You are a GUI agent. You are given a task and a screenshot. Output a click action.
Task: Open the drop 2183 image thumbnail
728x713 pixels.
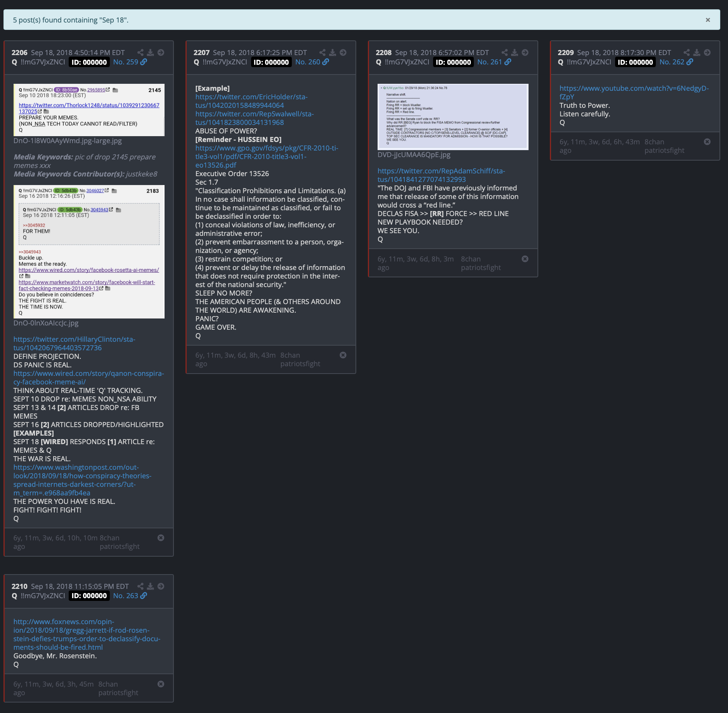click(89, 252)
